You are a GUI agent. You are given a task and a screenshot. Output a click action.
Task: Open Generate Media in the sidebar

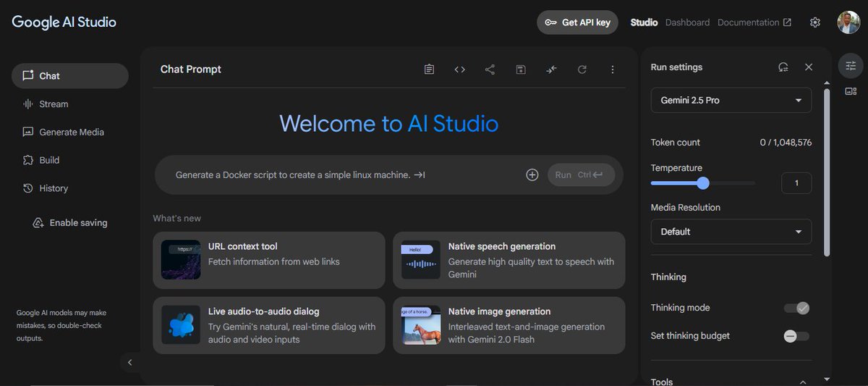point(70,132)
